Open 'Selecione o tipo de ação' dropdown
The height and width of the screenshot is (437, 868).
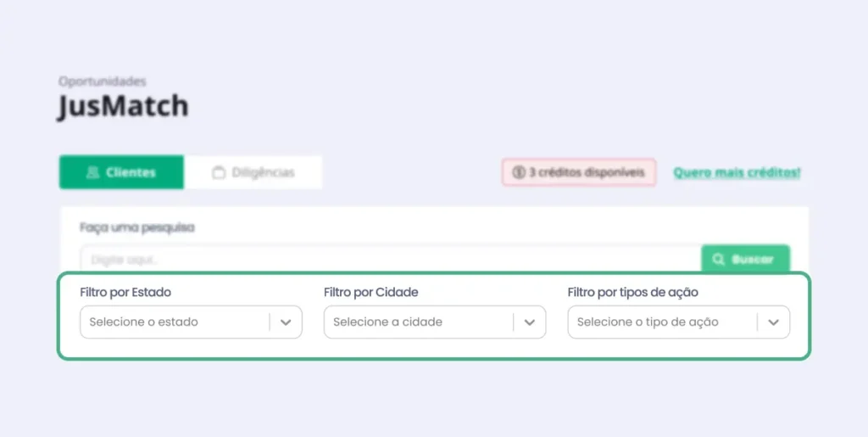pos(663,322)
